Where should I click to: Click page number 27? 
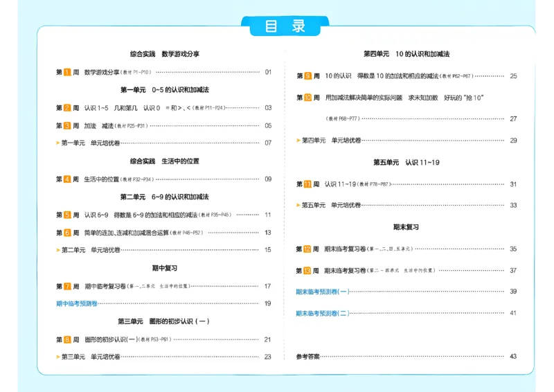coord(513,118)
